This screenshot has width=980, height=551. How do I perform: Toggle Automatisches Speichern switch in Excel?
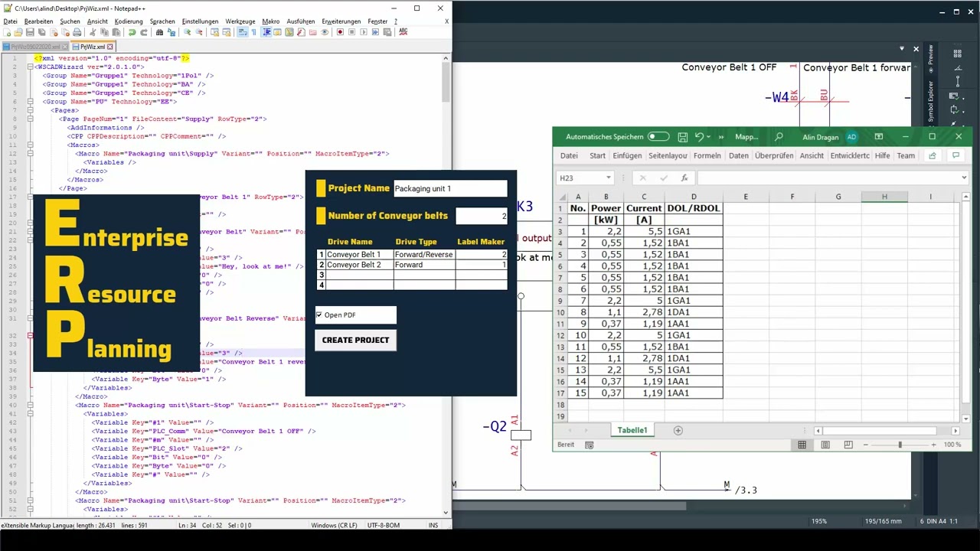click(658, 137)
